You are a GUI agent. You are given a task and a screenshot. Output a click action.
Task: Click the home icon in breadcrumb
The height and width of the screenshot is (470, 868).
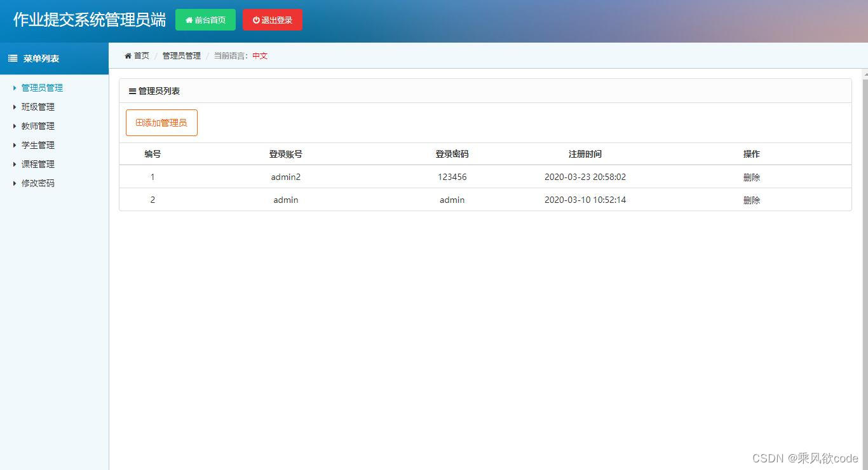tap(128, 56)
